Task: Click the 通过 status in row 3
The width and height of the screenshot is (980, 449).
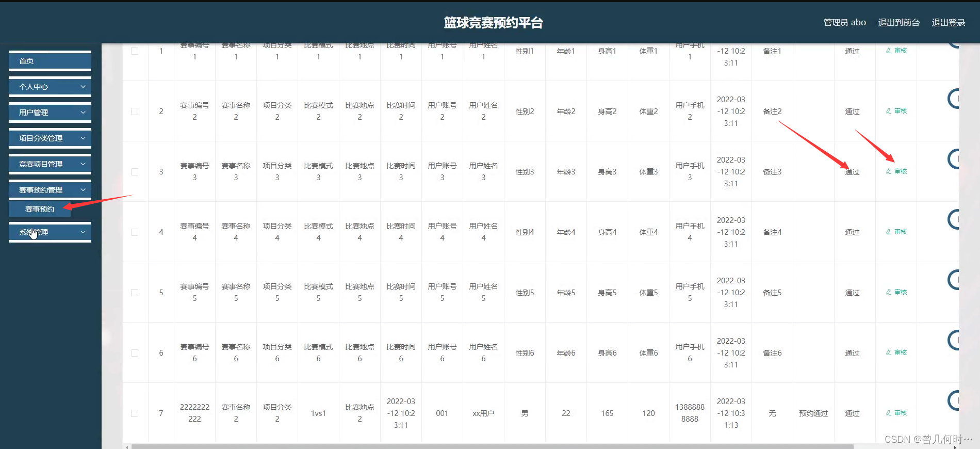Action: click(x=852, y=172)
